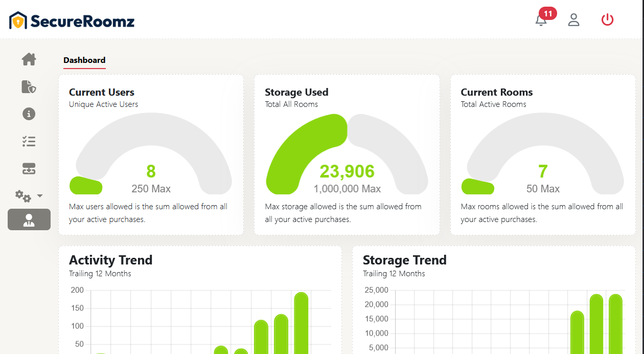This screenshot has width=644, height=354.
Task: Click the user profile icon in the header
Action: point(573,19)
